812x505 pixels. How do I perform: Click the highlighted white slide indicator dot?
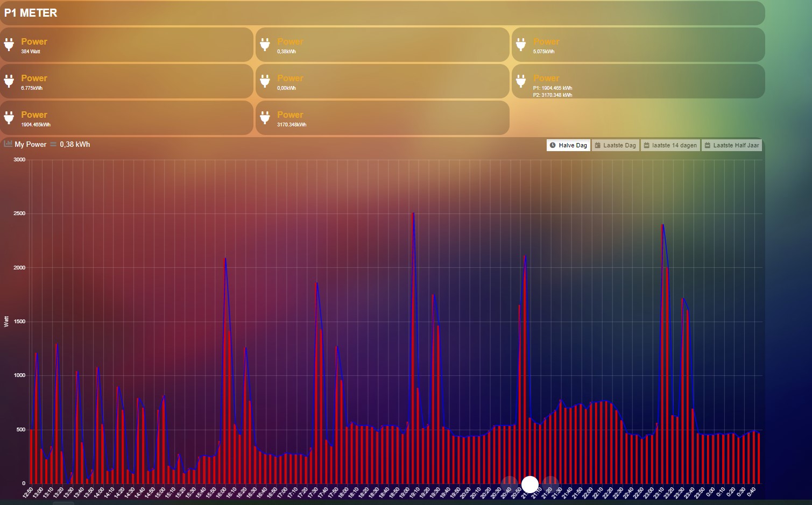click(530, 485)
